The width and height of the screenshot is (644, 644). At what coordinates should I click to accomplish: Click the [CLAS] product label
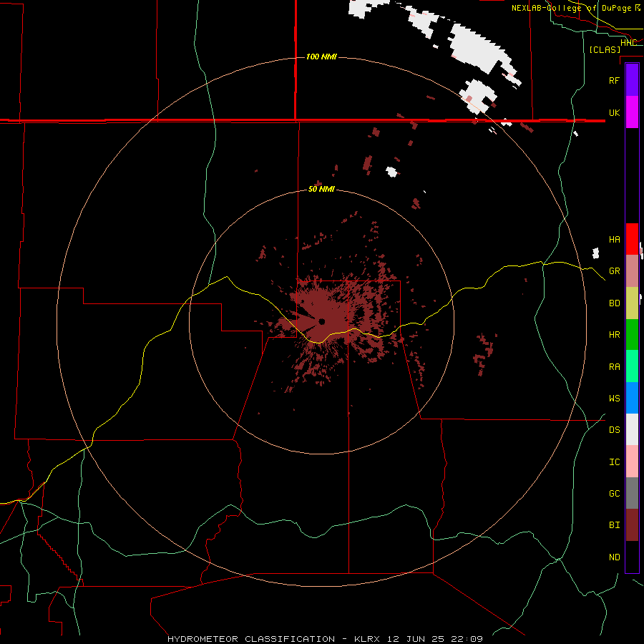[x=605, y=49]
